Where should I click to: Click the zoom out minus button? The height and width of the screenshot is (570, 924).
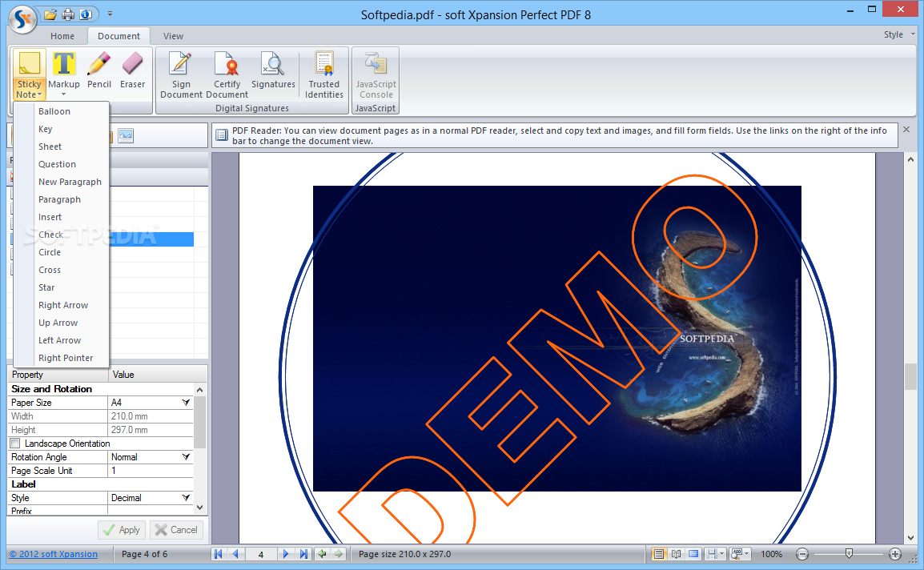click(802, 554)
